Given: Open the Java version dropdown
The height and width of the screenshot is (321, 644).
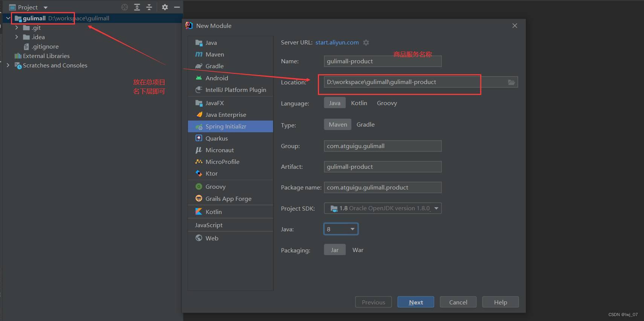Looking at the screenshot, I should click(x=341, y=229).
